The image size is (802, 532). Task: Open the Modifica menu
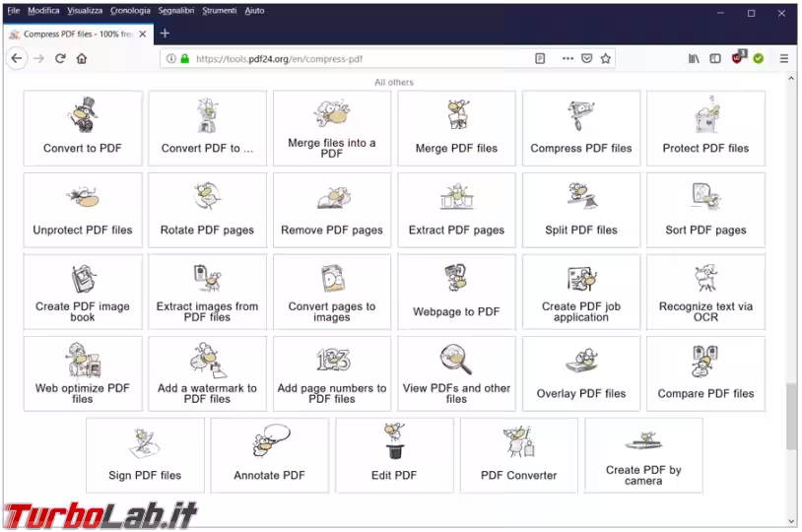pos(43,10)
